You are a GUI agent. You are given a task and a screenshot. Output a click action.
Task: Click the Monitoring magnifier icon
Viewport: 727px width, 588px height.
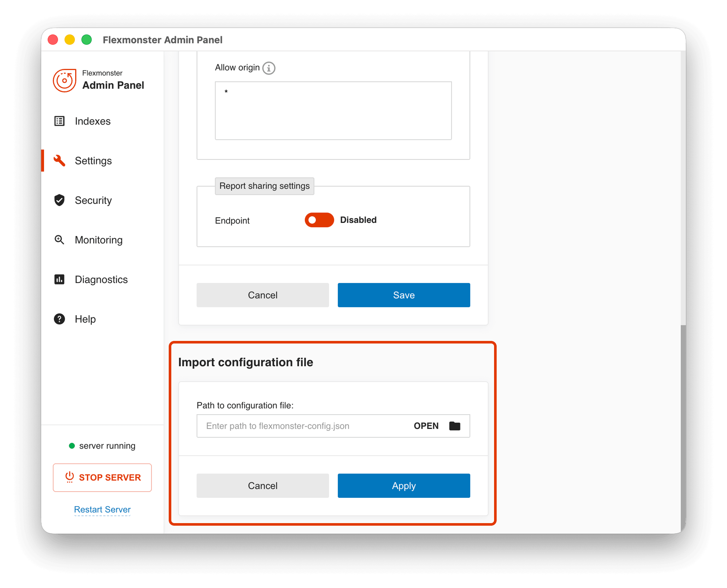tap(59, 240)
